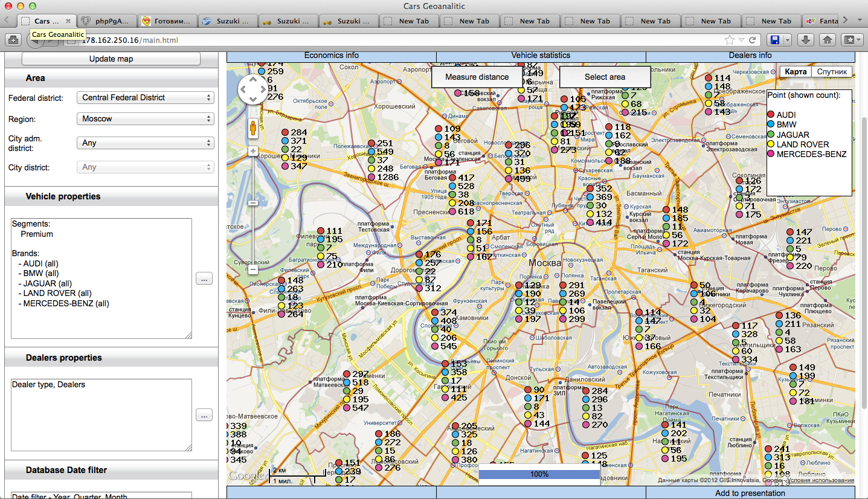Open the Federal district dropdown
868x499 pixels.
pyautogui.click(x=145, y=97)
